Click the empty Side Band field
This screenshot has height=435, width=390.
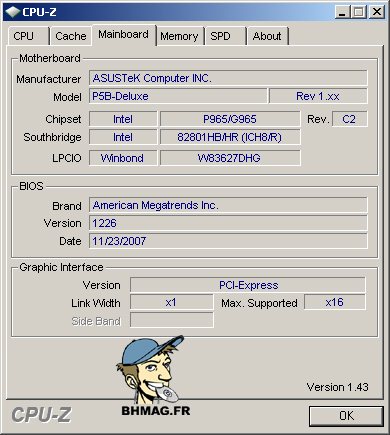(172, 320)
